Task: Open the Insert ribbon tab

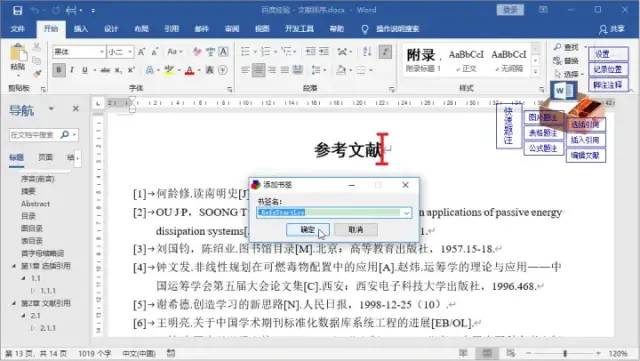Action: point(81,29)
